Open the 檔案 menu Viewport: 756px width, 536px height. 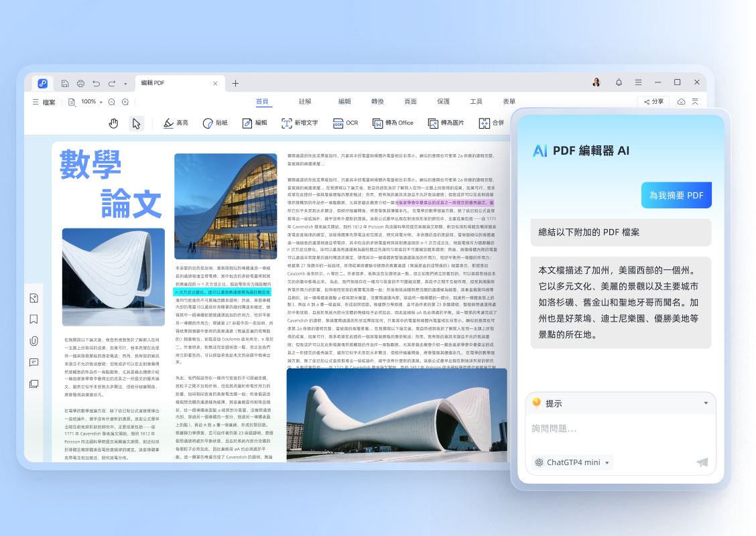pos(44,103)
